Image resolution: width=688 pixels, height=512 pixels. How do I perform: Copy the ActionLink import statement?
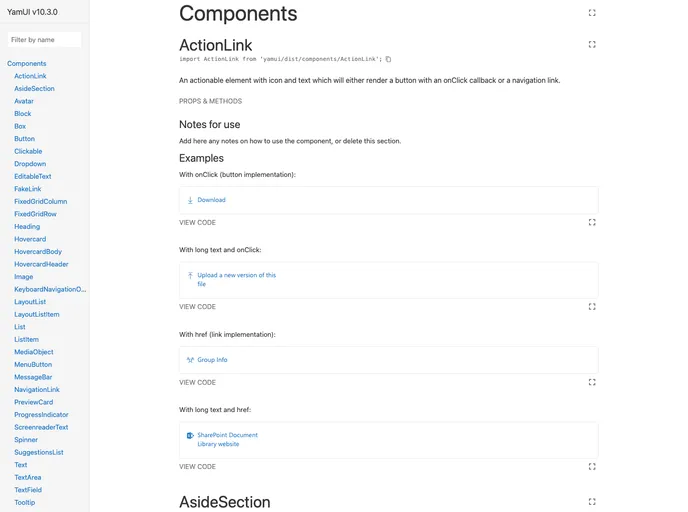pyautogui.click(x=389, y=59)
